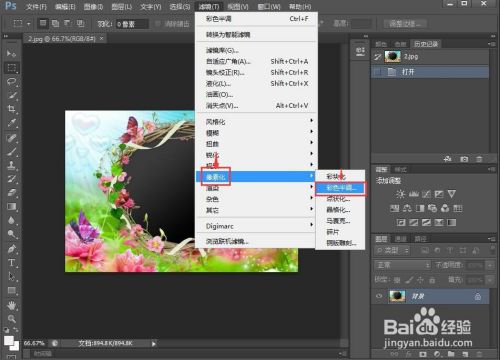Choose 浏览联机滤镜... menu entry
The image size is (500, 360).
(256, 241)
